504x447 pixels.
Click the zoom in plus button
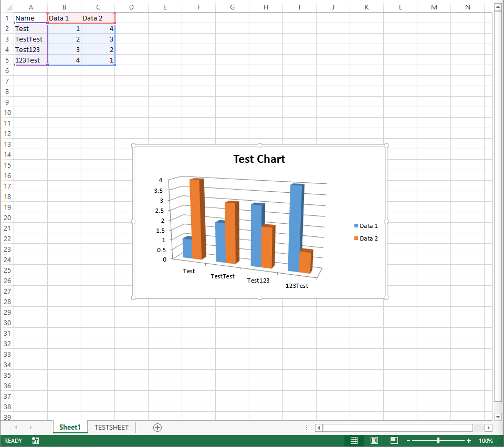click(x=469, y=441)
